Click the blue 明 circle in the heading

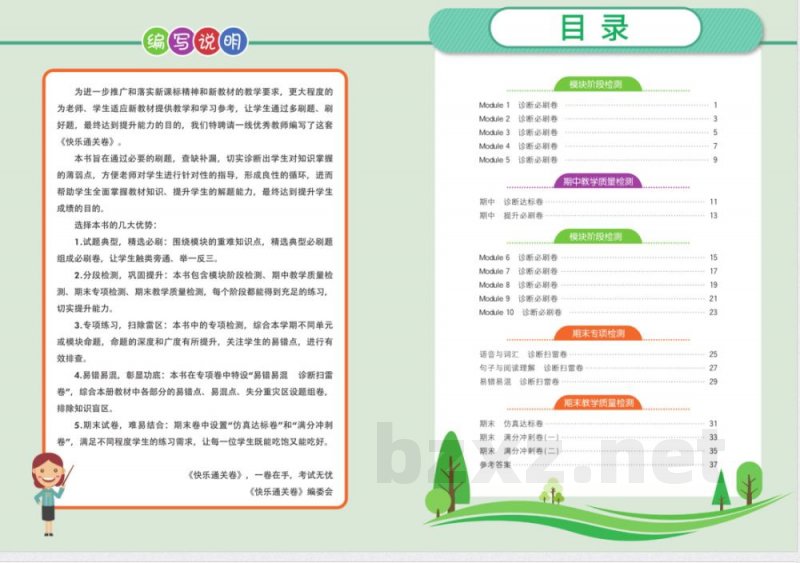point(234,41)
